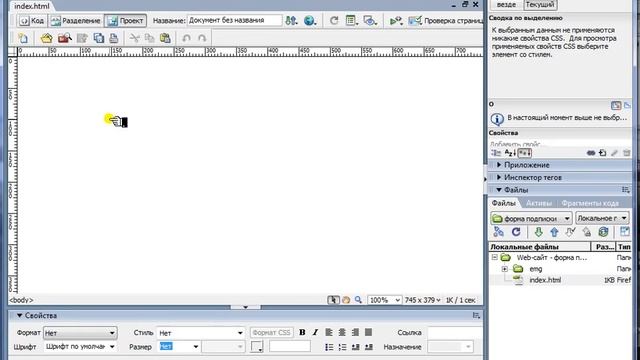Click Print code icon
The height and width of the screenshot is (360, 640).
(114, 38)
